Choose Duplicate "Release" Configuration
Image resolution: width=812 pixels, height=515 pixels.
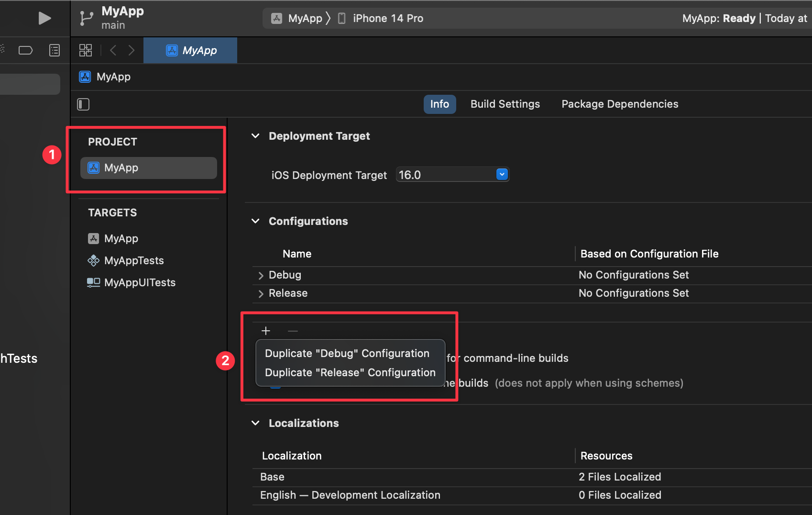(350, 372)
